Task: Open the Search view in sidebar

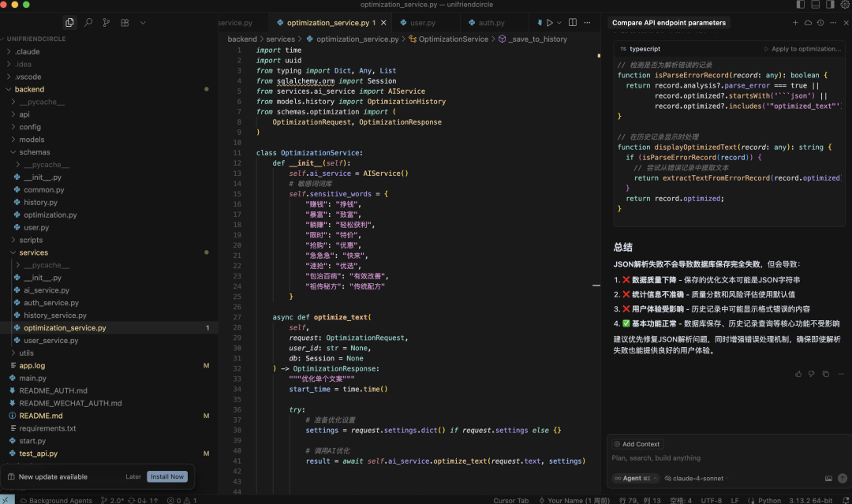Action: tap(88, 23)
